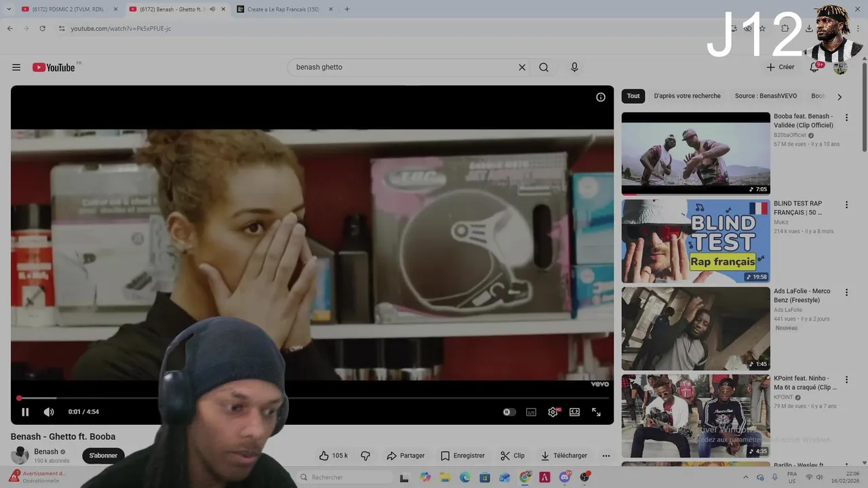Enter full screen mode
868x488 pixels.
pos(596,412)
